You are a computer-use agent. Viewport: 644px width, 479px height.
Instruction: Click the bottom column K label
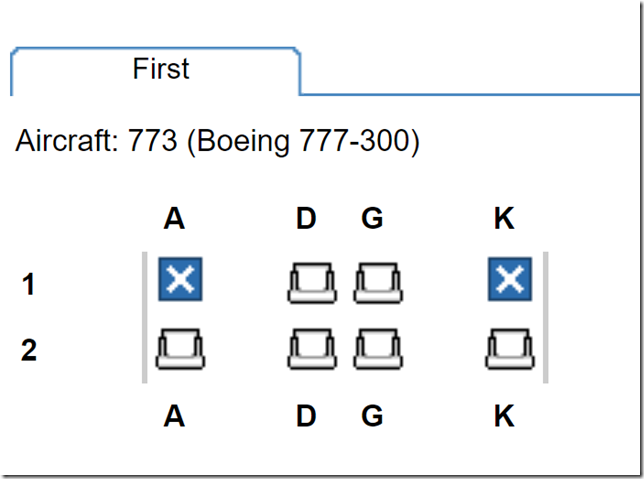(504, 416)
